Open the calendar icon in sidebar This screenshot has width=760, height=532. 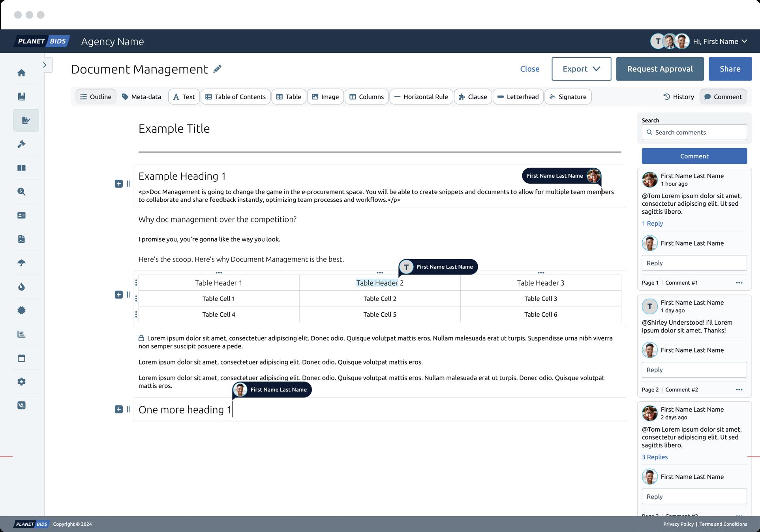click(22, 358)
